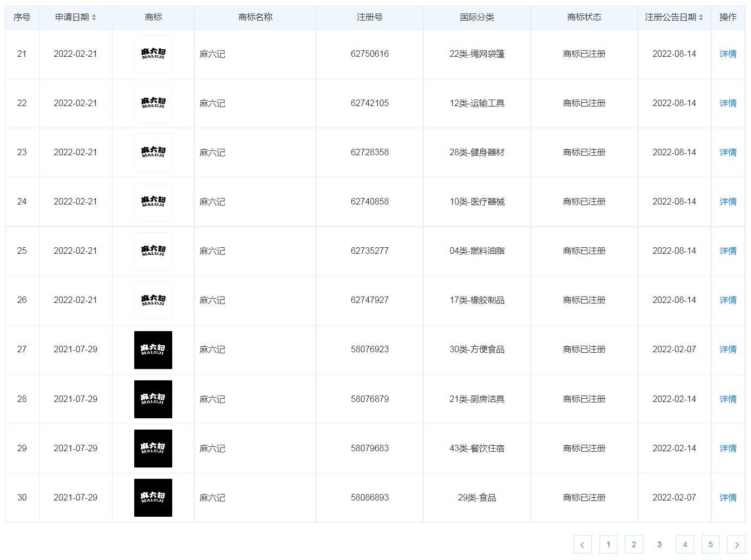Jump to page 2

[x=634, y=545]
